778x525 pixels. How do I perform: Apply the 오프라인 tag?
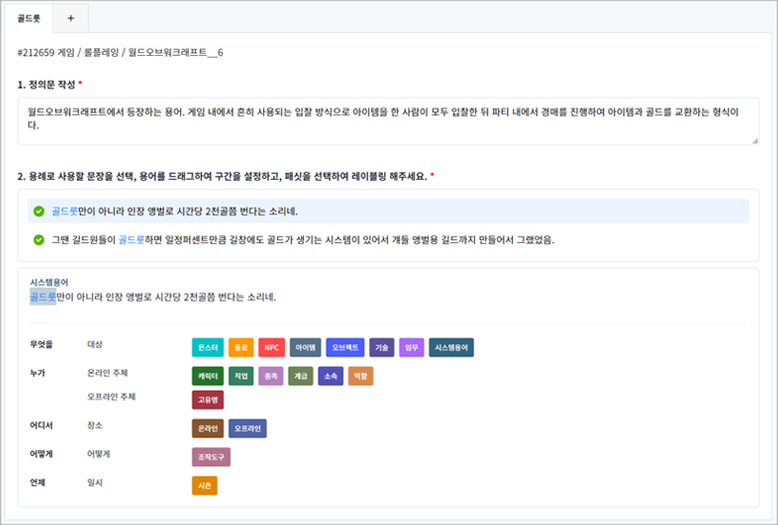pos(248,429)
